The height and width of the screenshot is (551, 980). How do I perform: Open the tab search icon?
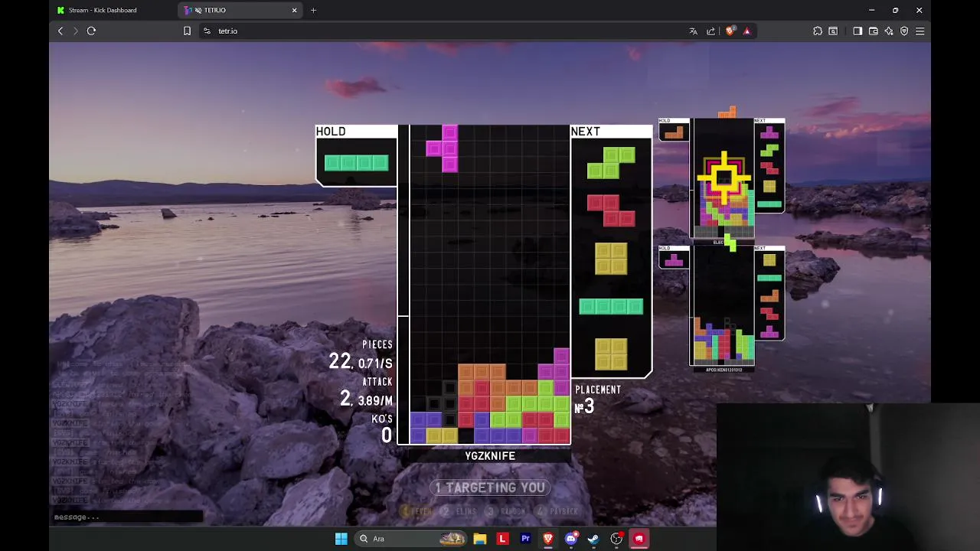click(833, 31)
